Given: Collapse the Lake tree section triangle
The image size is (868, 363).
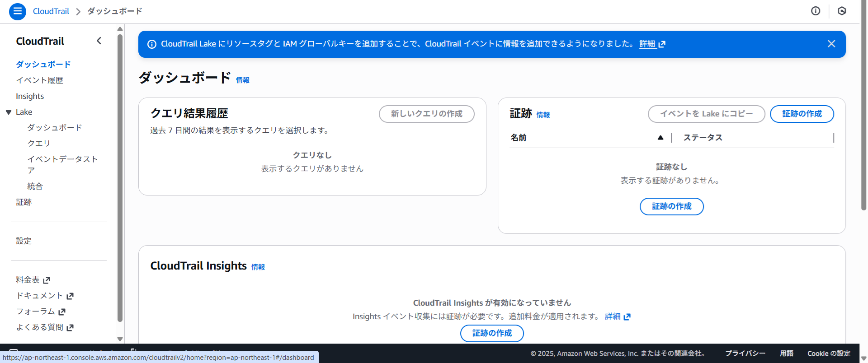Looking at the screenshot, I should [9, 112].
